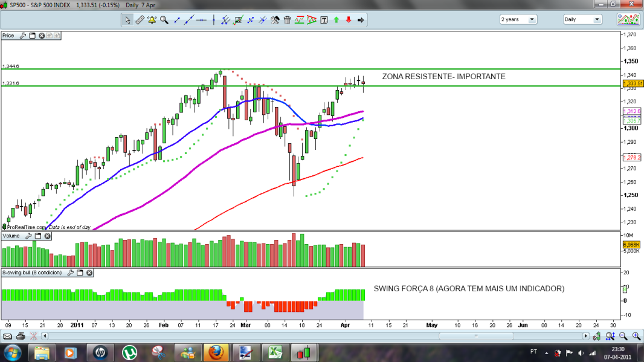Click the zoom out magnifier icon
Viewport: 644px width, 362px height.
623,337
